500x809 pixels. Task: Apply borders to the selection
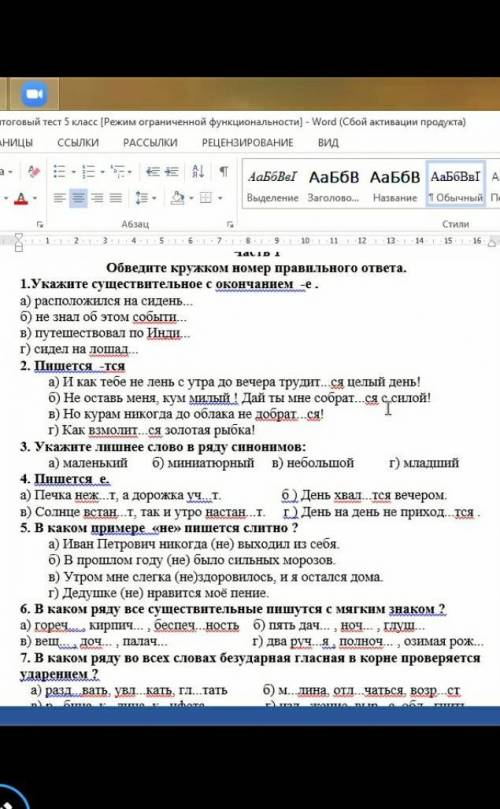[x=206, y=198]
